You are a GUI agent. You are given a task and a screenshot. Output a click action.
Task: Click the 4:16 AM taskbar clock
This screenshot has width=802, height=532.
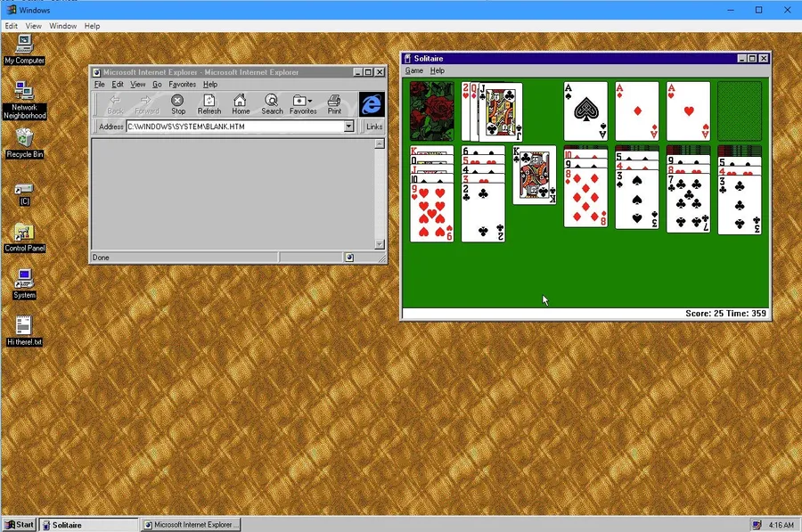coord(781,525)
